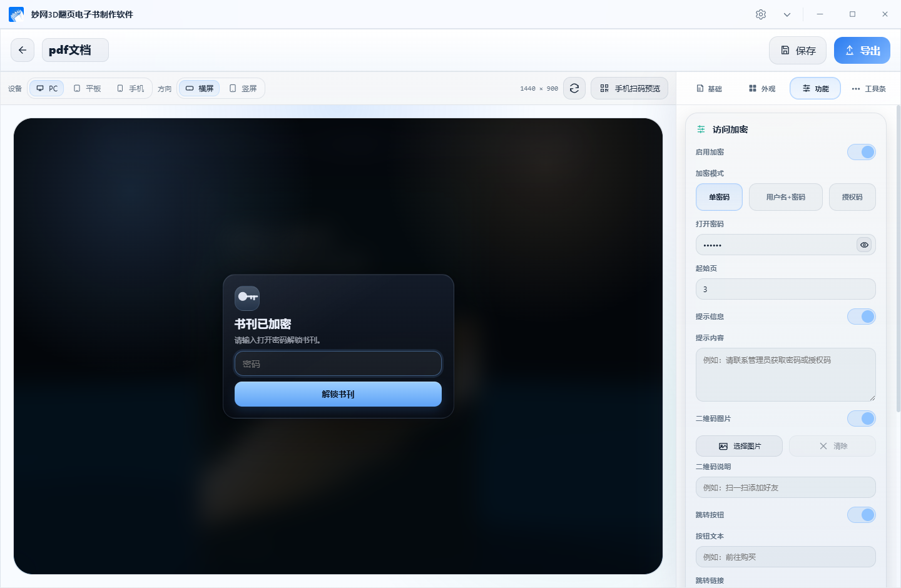Click the pdf文档 title field
901x588 pixels.
pos(75,50)
